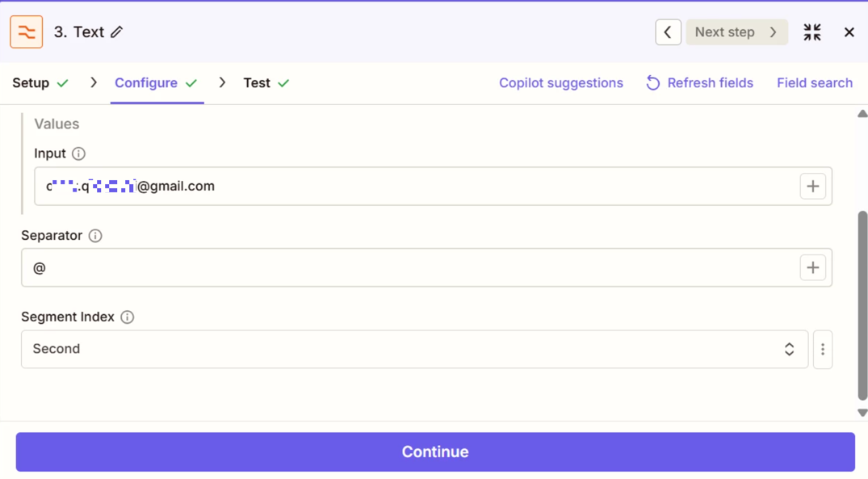Click the orange Formatter app icon

pos(27,32)
